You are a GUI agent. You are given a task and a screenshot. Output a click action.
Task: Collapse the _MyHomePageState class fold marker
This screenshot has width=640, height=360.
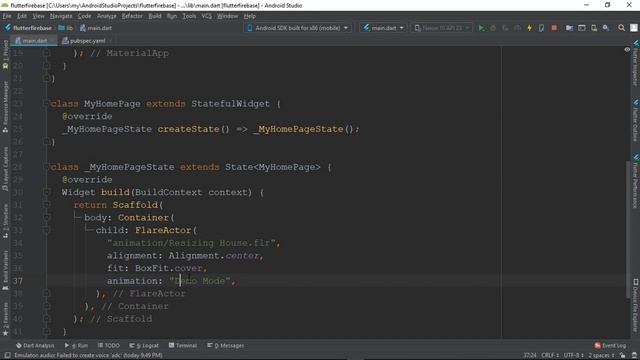pos(46,167)
